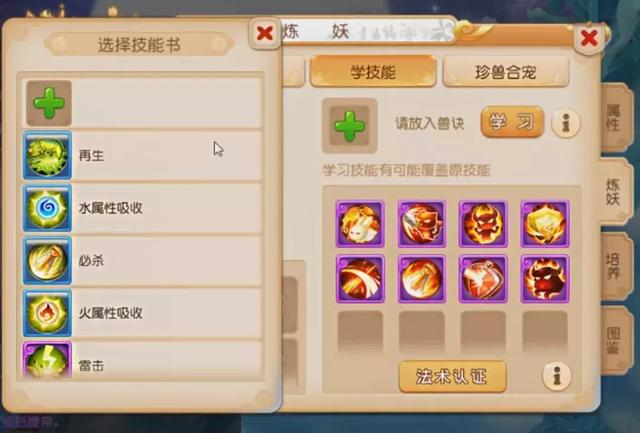Choose the 水属性吸收 skill book icon
Image resolution: width=640 pixels, height=433 pixels.
tap(47, 208)
